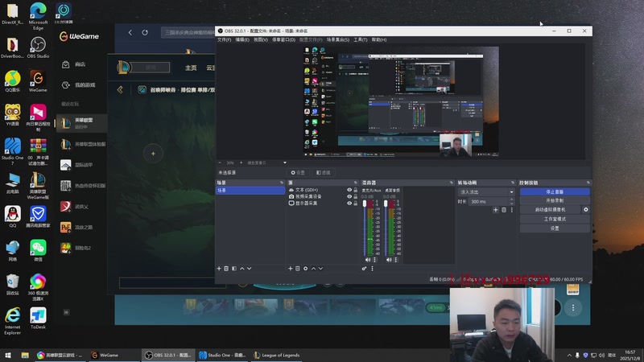Screen dimensions: 644x362
Task: Remove the selected scene with trash icon
Action: [226, 269]
